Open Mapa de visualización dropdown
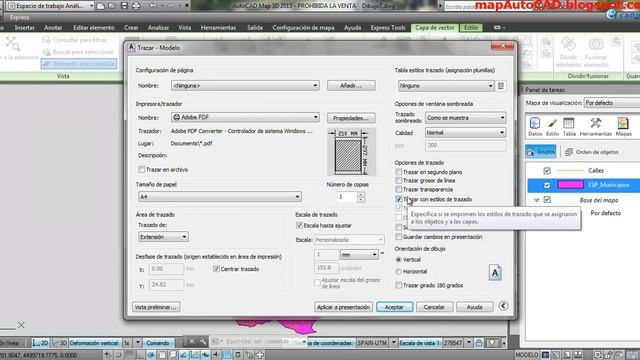 tap(612, 103)
